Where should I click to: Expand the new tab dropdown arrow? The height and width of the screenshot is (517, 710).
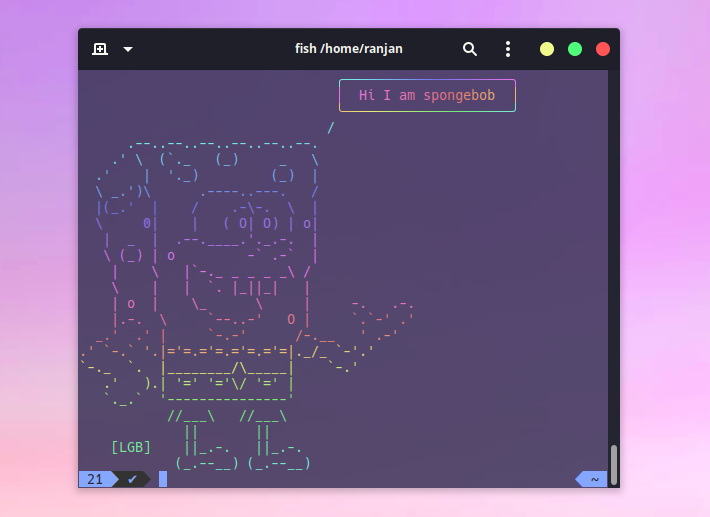point(128,49)
